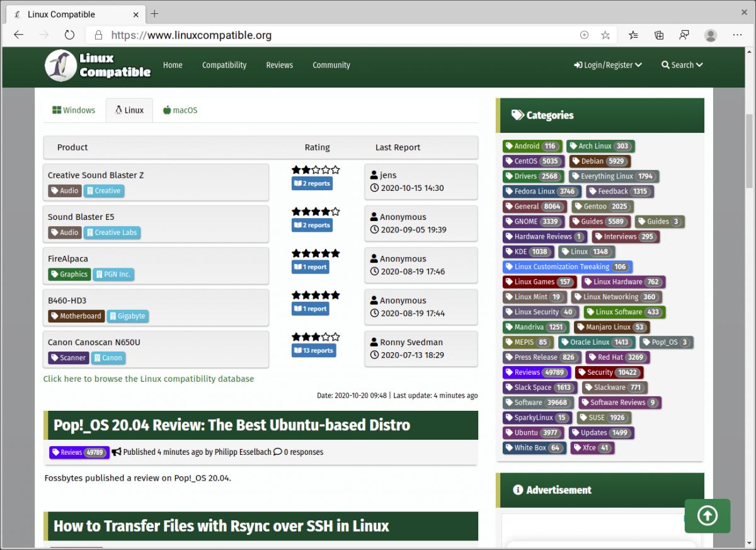Open the browser profile avatar icon
Screen dimensions: 756x550
[x=711, y=35]
